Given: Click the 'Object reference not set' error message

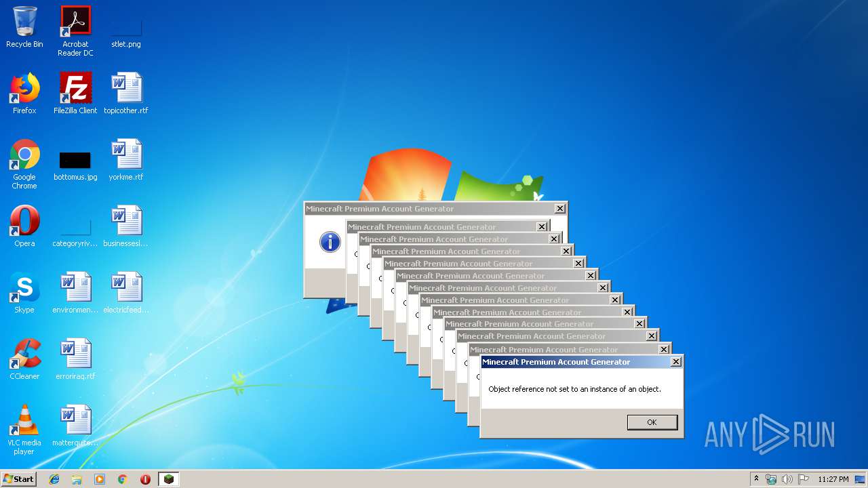Looking at the screenshot, I should 574,389.
